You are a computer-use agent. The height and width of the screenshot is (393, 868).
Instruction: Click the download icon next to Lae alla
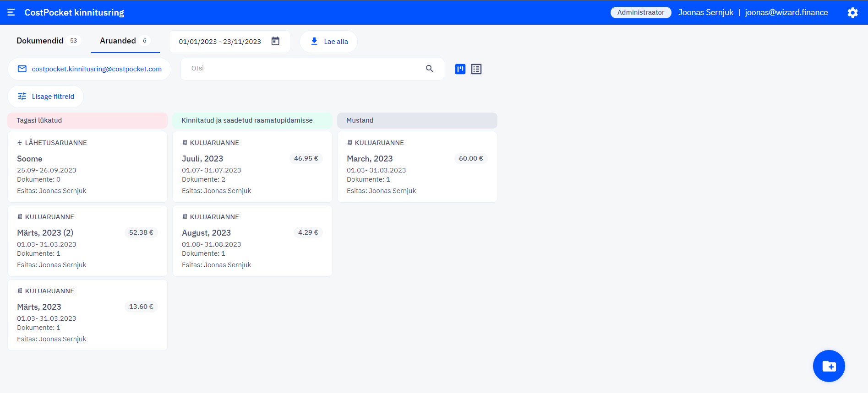(314, 41)
